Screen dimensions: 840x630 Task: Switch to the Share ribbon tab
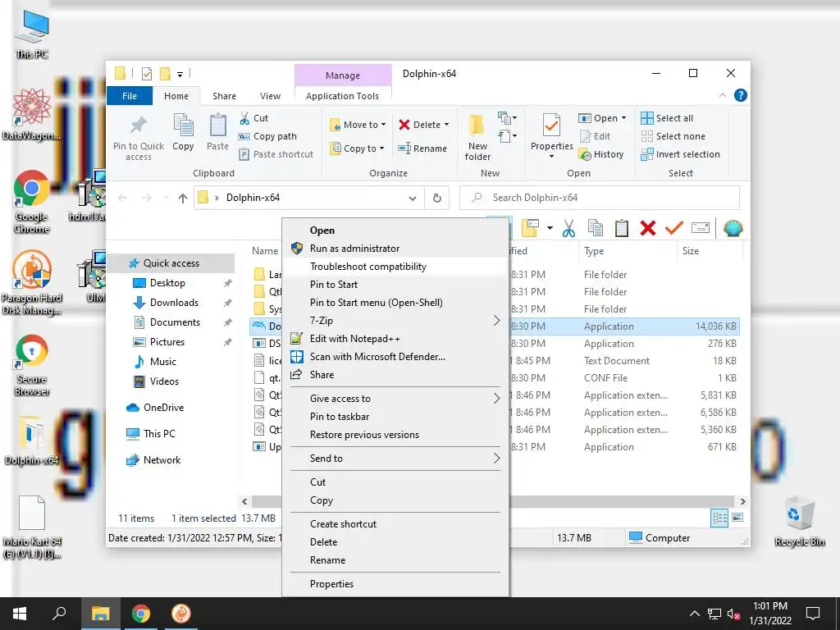click(x=224, y=96)
